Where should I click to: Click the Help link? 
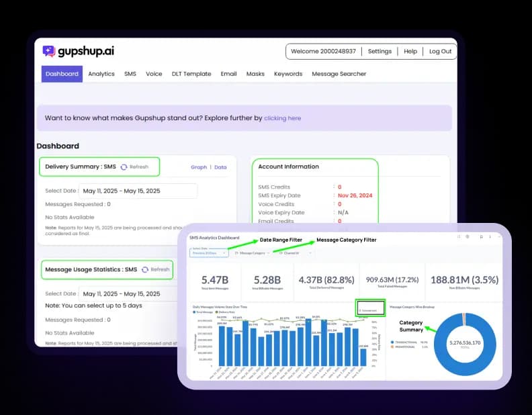point(410,52)
